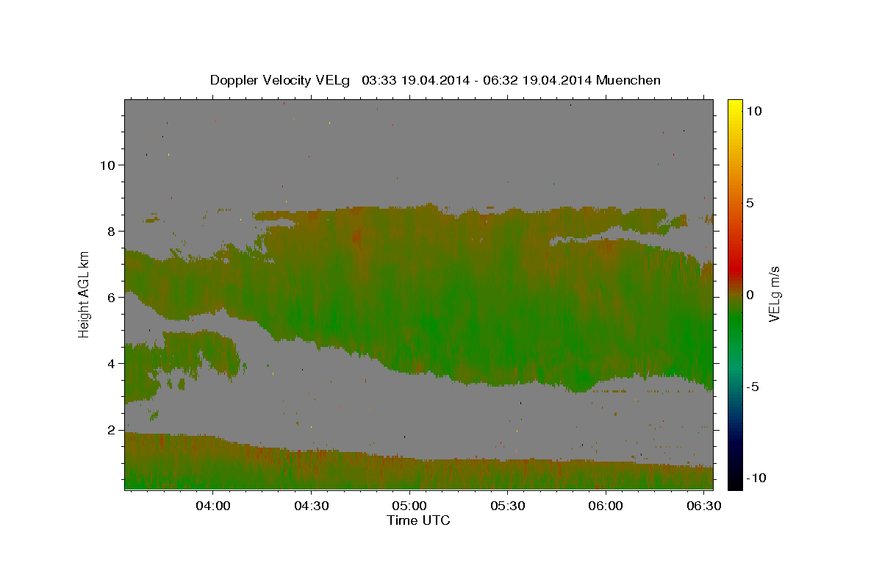This screenshot has height=588, width=882.
Task: Click the plot title "Doppler Velocity VELg"
Action: click(280, 80)
